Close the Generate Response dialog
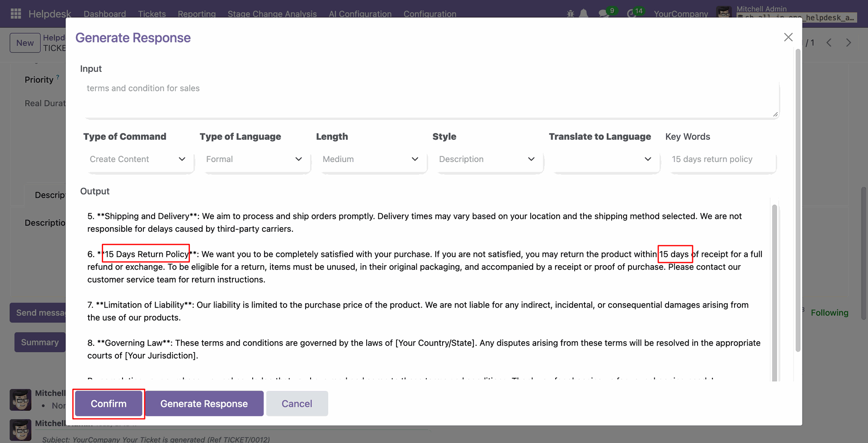Viewport: 868px width, 443px height. 788,37
